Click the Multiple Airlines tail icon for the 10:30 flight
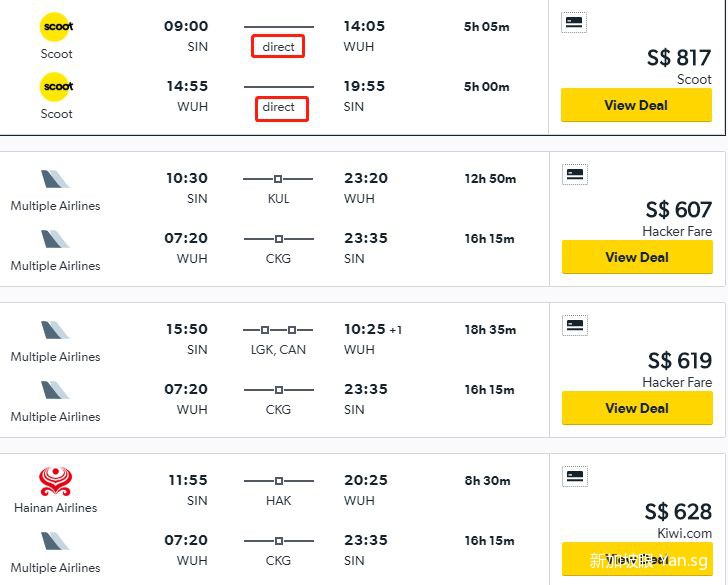 click(x=56, y=180)
